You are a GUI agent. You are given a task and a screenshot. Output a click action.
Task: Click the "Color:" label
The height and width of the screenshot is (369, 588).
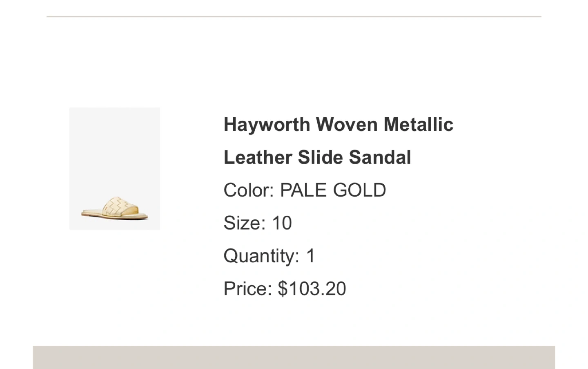click(248, 190)
